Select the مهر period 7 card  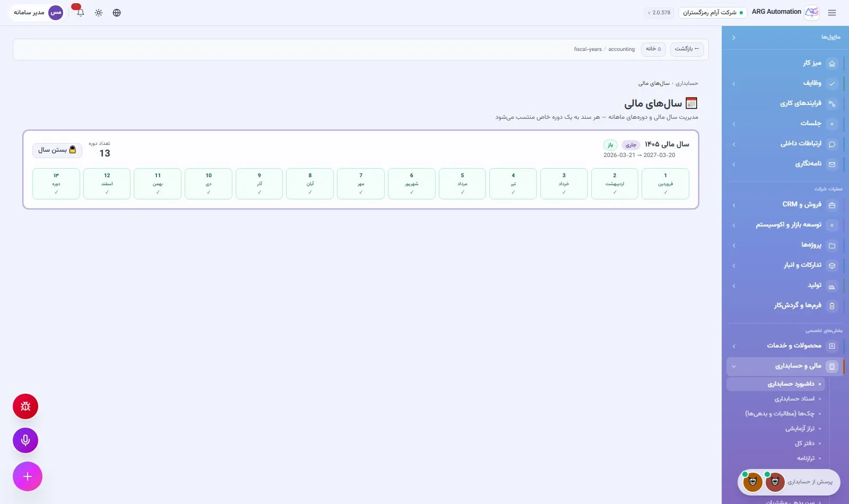click(x=361, y=184)
